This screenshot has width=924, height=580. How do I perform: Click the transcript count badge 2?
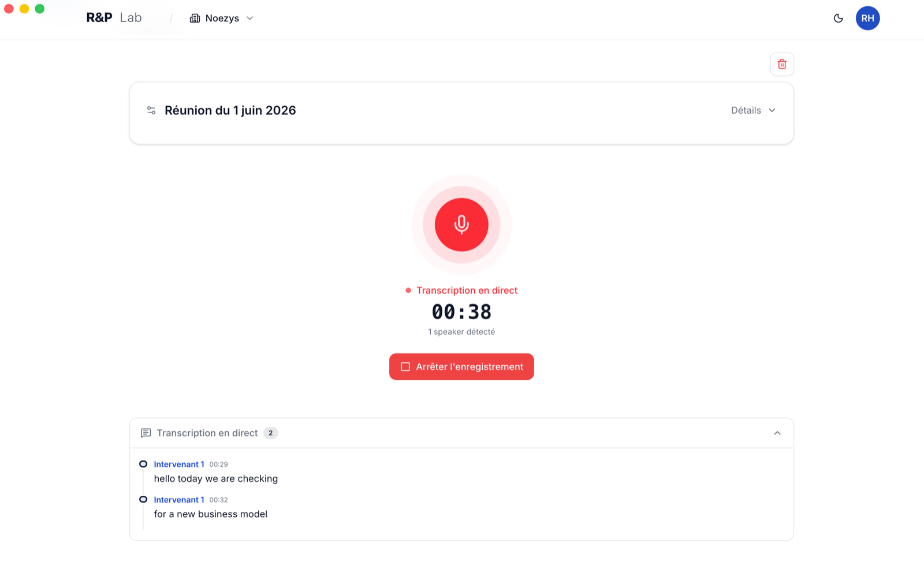[x=271, y=433]
